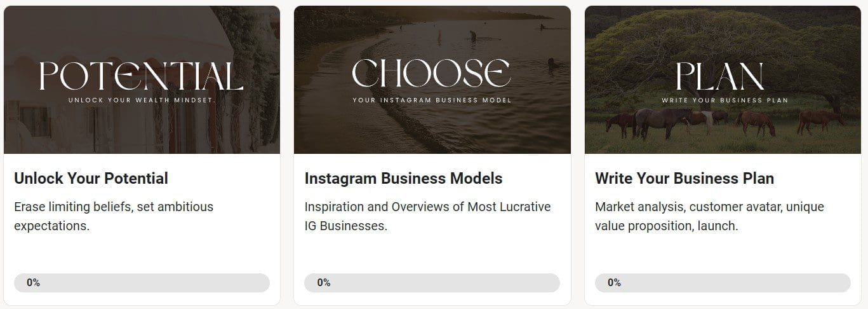868x309 pixels.
Task: Open the CHOOSE course banner image
Action: (x=432, y=79)
